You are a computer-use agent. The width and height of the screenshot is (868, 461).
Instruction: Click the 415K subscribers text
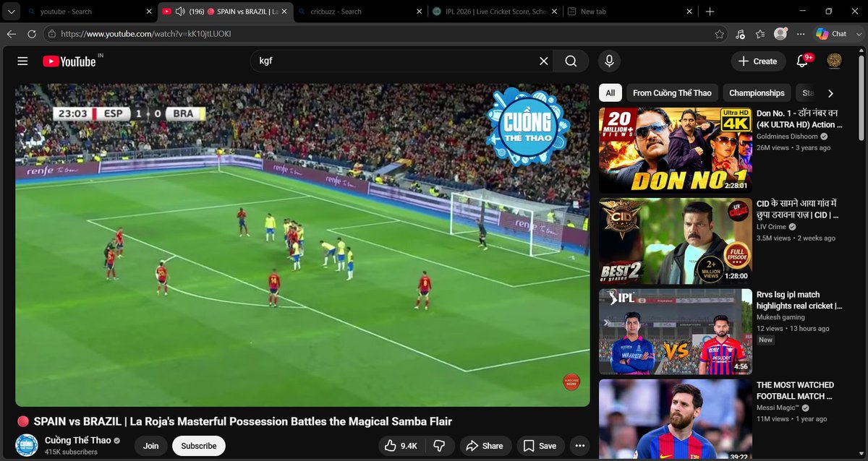tap(71, 452)
